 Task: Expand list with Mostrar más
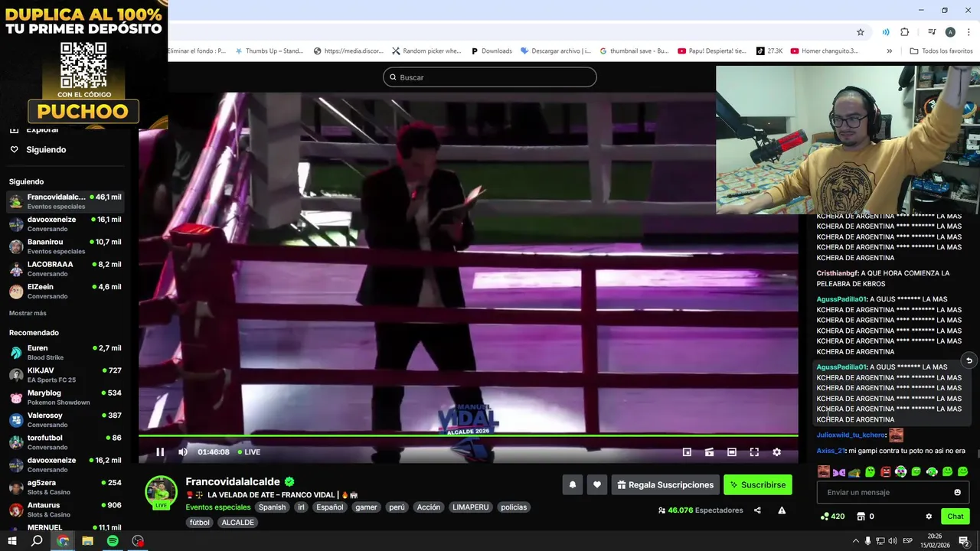click(x=28, y=313)
